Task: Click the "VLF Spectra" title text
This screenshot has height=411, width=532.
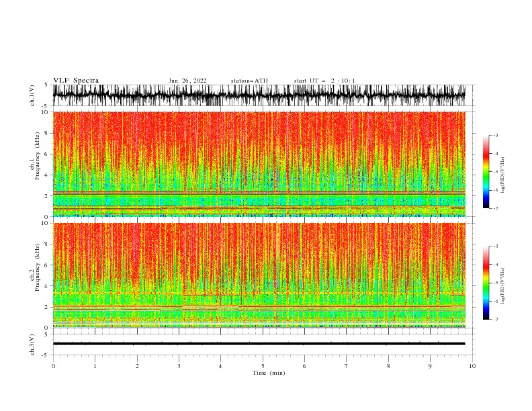Action: click(x=76, y=81)
